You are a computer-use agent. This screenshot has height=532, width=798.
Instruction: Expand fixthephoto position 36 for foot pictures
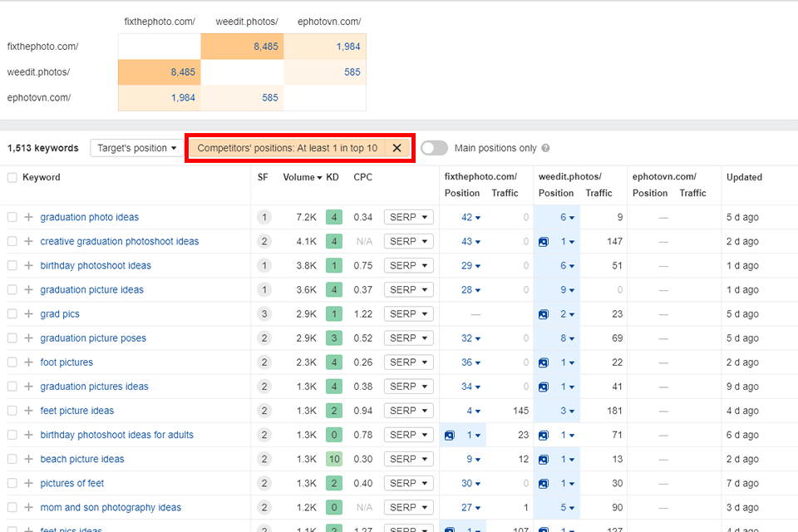coord(470,362)
